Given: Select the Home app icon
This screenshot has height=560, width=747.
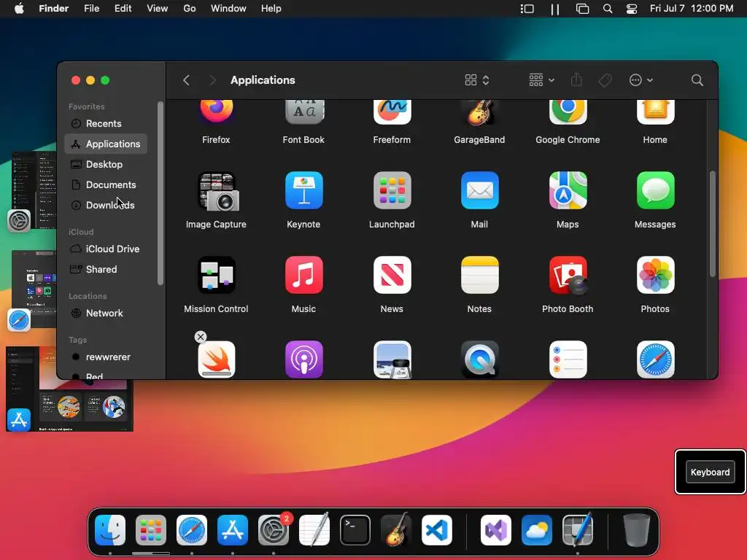Looking at the screenshot, I should (x=655, y=112).
